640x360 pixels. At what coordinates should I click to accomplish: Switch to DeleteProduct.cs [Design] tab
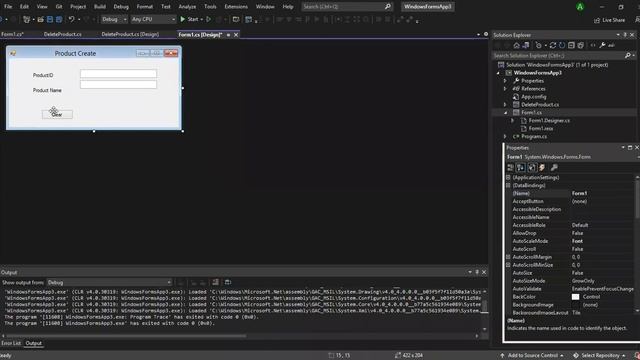[130, 34]
